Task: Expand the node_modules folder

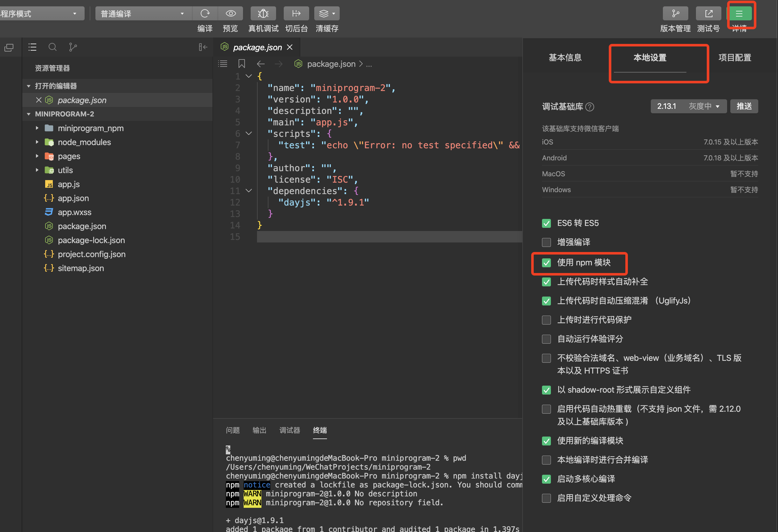Action: click(84, 142)
